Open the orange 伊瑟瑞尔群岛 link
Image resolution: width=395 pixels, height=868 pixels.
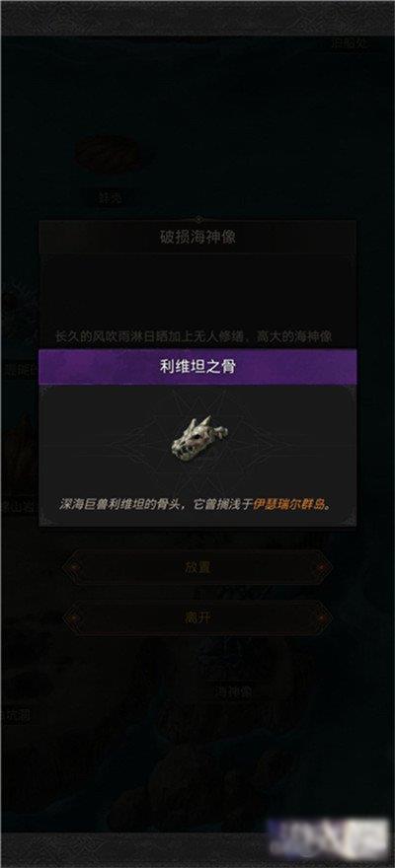coord(287,504)
